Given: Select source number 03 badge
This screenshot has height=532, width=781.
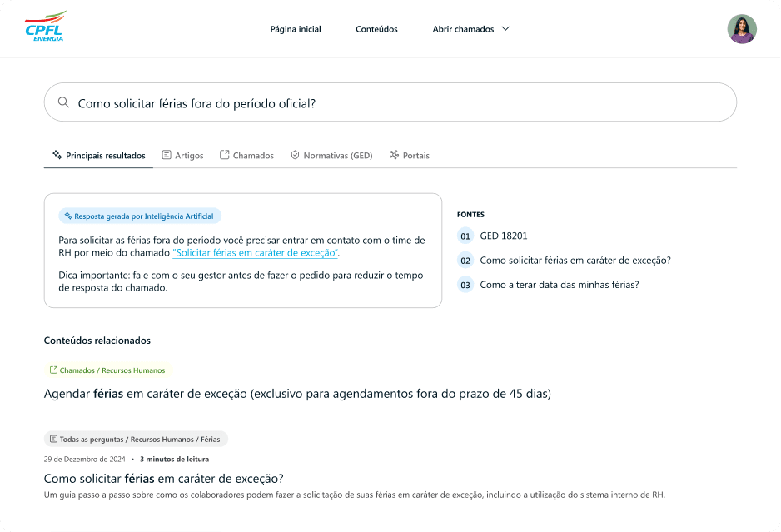Looking at the screenshot, I should [x=465, y=285].
